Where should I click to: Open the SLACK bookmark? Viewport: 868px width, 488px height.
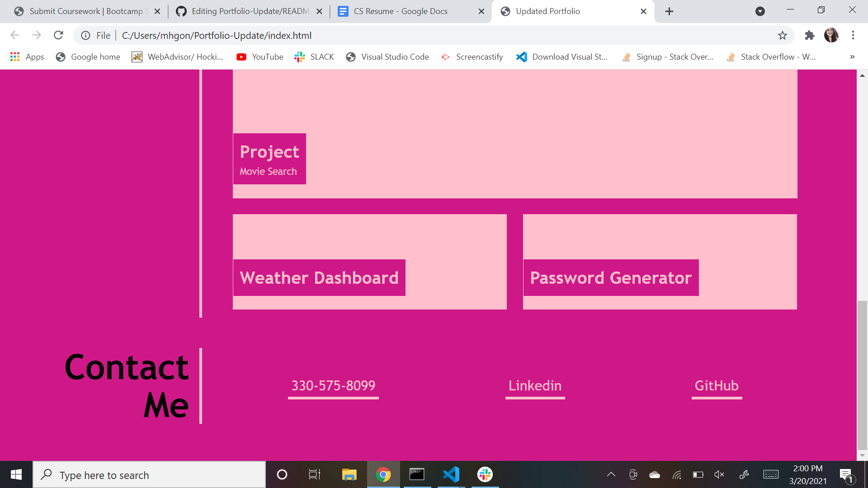tap(314, 57)
